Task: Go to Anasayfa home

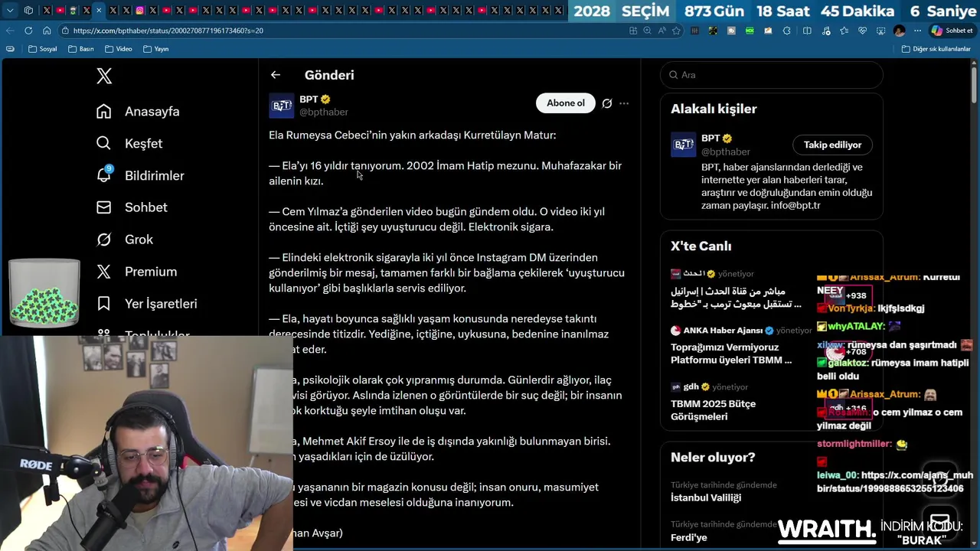Action: tap(138, 112)
